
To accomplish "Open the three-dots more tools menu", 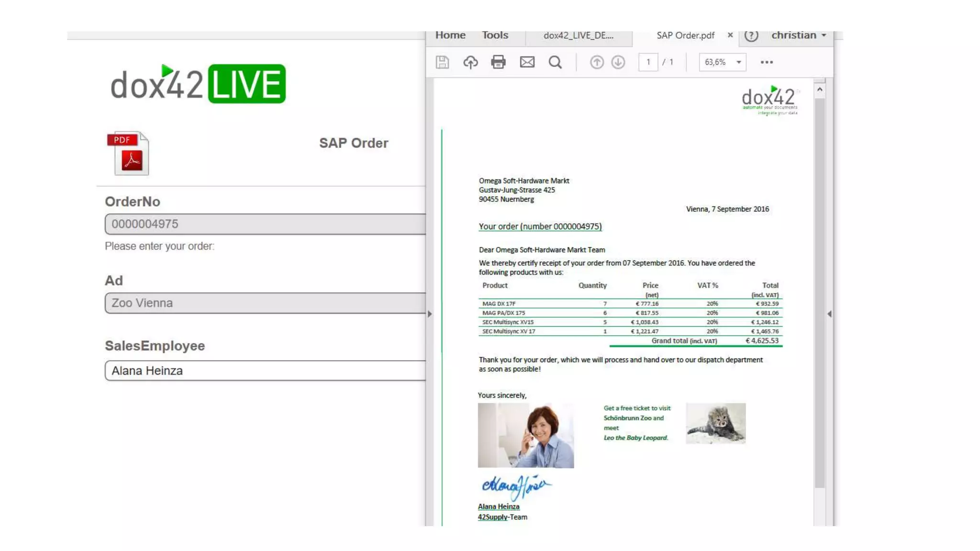I will coord(767,62).
